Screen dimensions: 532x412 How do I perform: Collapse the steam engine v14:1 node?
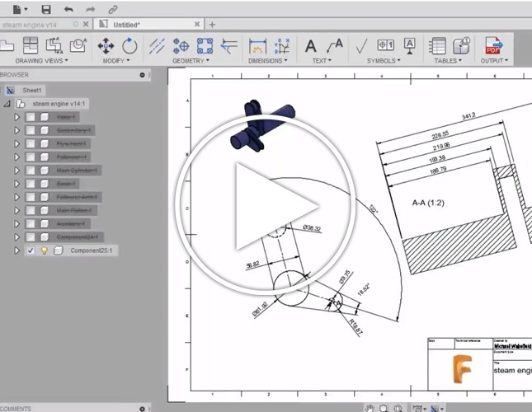coord(7,104)
